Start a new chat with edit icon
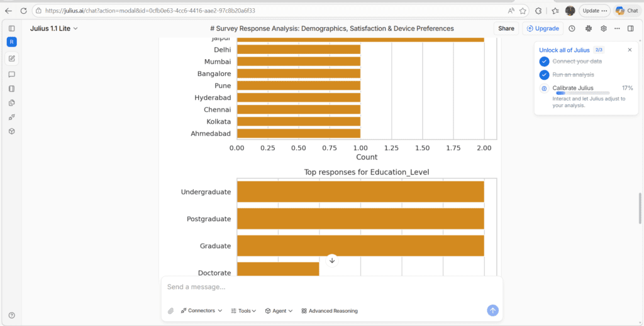Viewport: 644px width, 326px height. tap(11, 58)
